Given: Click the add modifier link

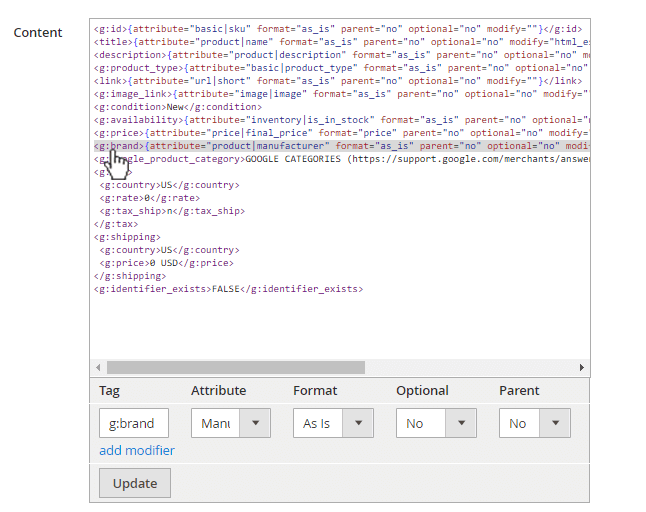Looking at the screenshot, I should pyautogui.click(x=137, y=450).
